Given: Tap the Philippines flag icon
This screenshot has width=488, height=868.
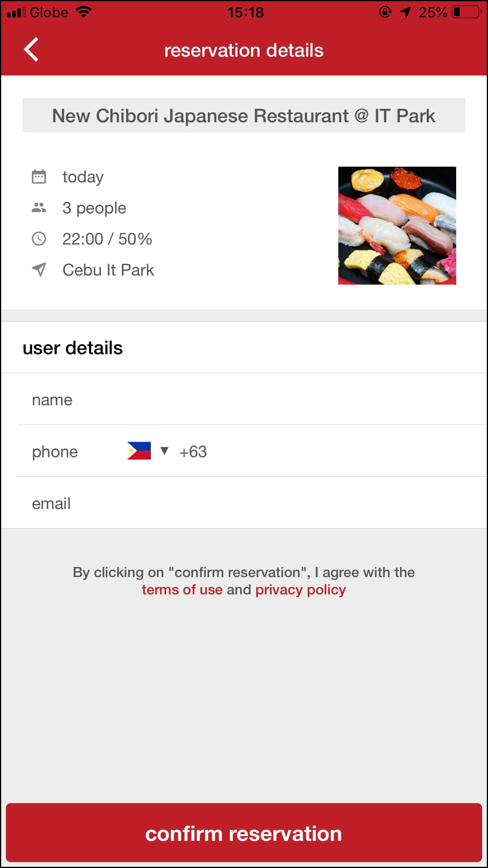Looking at the screenshot, I should coord(139,451).
